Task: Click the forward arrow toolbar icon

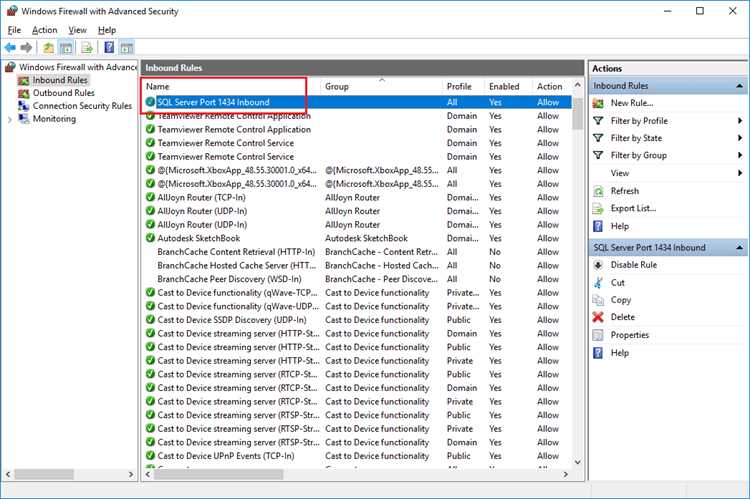Action: pos(27,47)
